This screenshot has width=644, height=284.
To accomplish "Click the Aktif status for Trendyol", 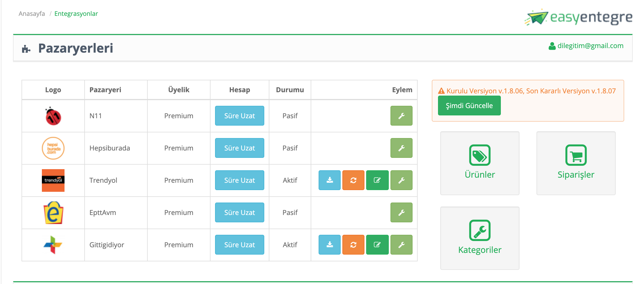I will [x=290, y=180].
